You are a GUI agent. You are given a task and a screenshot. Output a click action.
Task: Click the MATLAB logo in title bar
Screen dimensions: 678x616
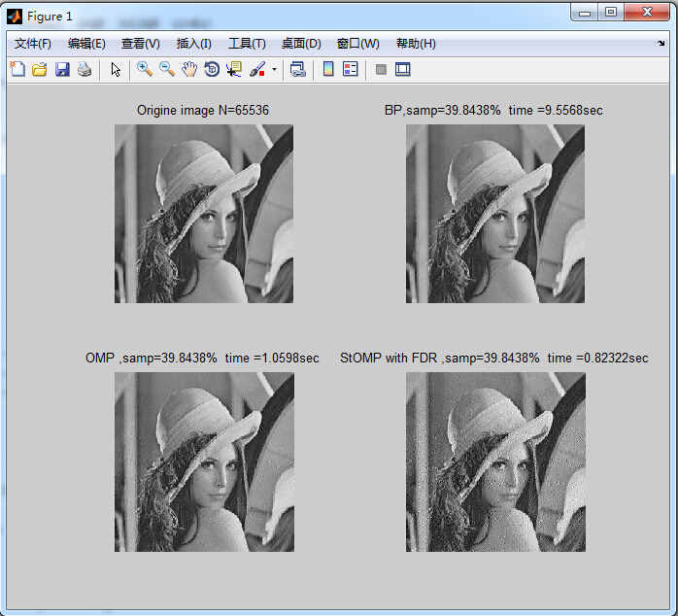coord(15,17)
